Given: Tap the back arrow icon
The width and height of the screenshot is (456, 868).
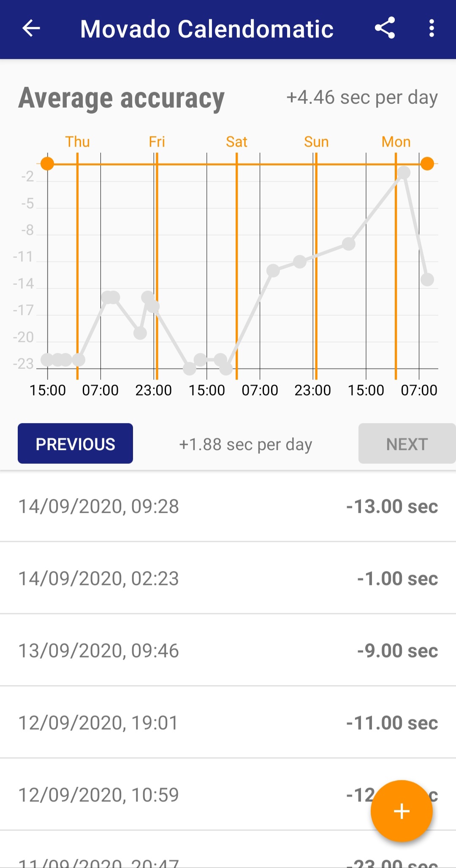Looking at the screenshot, I should point(31,29).
